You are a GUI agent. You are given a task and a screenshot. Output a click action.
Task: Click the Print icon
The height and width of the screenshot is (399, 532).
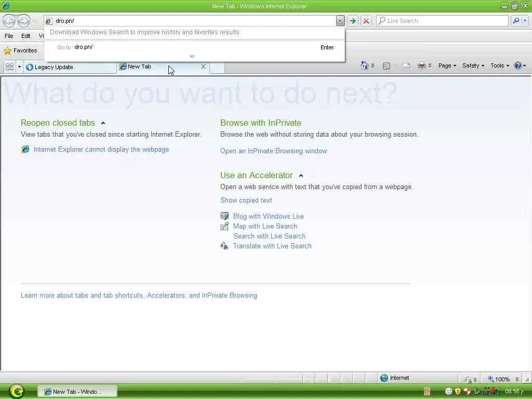pyautogui.click(x=421, y=65)
